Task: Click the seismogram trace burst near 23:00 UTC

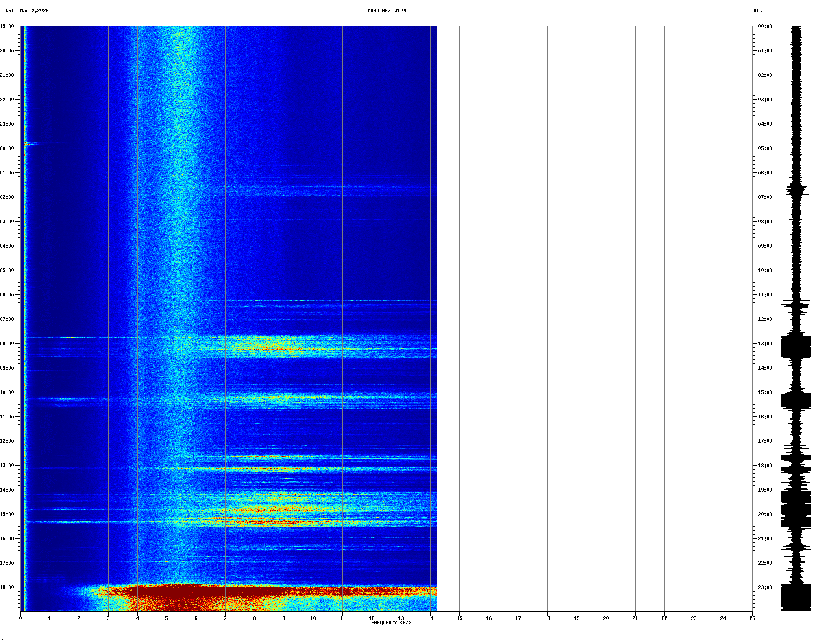Action: click(x=796, y=598)
